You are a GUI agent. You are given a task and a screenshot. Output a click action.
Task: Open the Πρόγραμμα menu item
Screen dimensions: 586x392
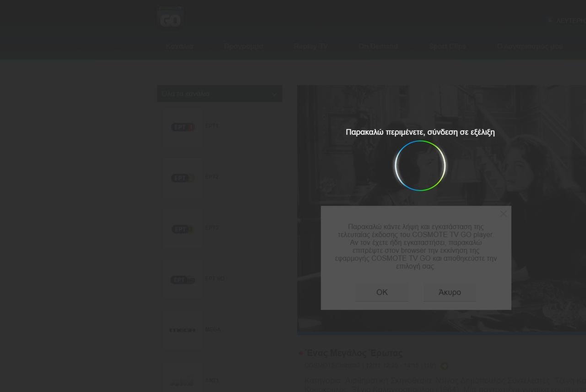(x=244, y=46)
